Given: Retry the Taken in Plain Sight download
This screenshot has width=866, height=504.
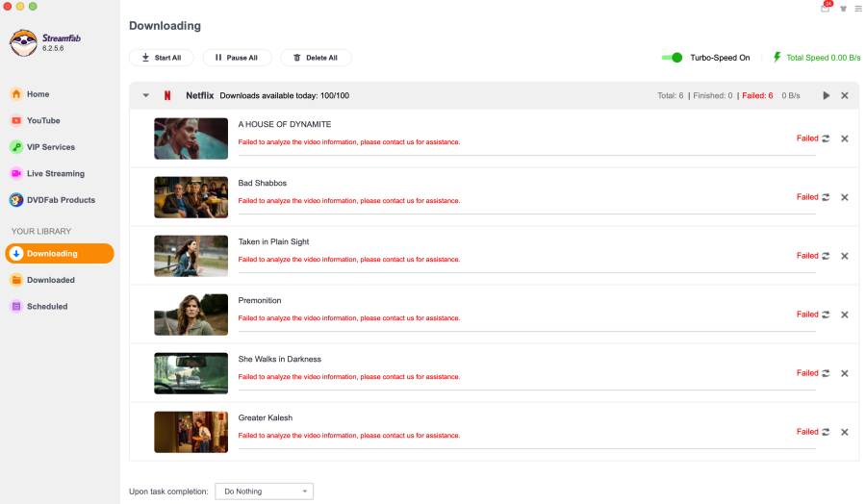Looking at the screenshot, I should tap(826, 256).
